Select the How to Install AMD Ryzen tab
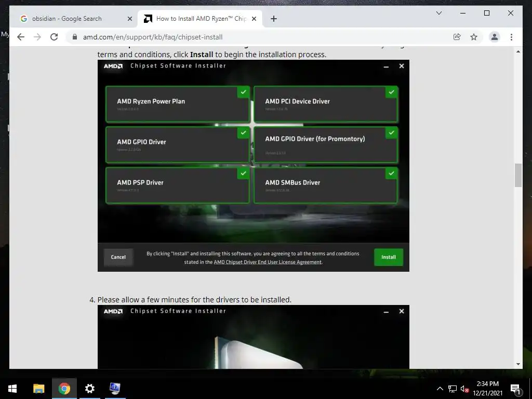Viewport: 532px width, 399px height. tap(200, 19)
